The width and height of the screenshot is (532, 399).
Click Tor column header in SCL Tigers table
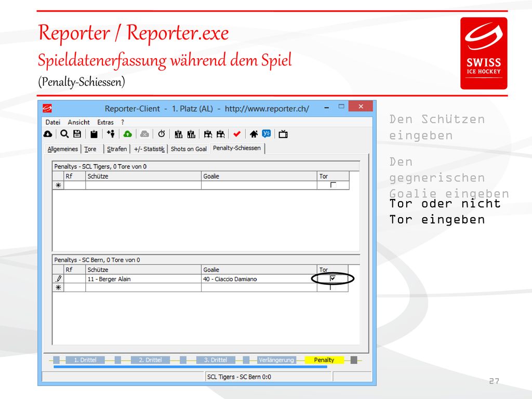333,176
